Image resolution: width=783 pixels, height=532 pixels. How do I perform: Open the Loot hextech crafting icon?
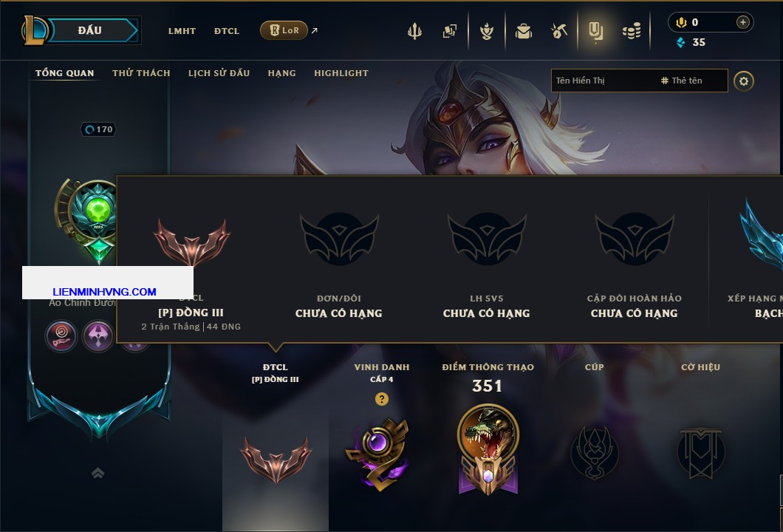click(x=559, y=32)
